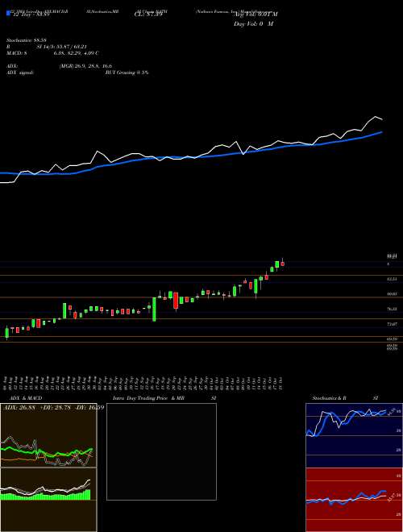
Task: Click the 'Stochastics & R' panel title
Action: coord(329,398)
